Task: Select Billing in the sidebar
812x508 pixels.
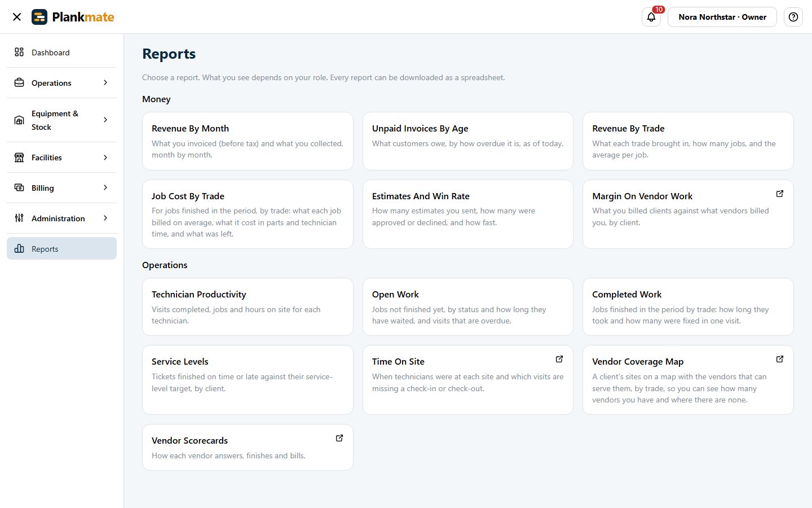Action: 61,187
